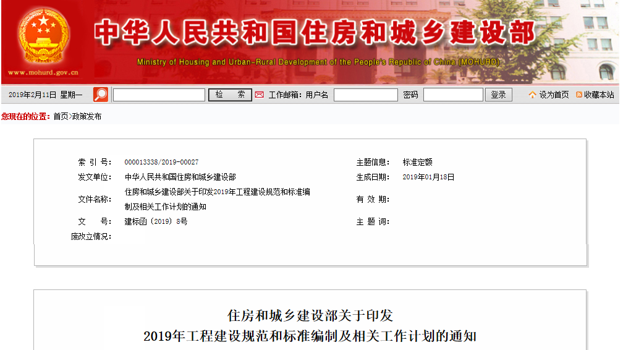Screen dimensions: 644x350
Task: Click the home icon beside 设为首页
Action: coord(532,95)
